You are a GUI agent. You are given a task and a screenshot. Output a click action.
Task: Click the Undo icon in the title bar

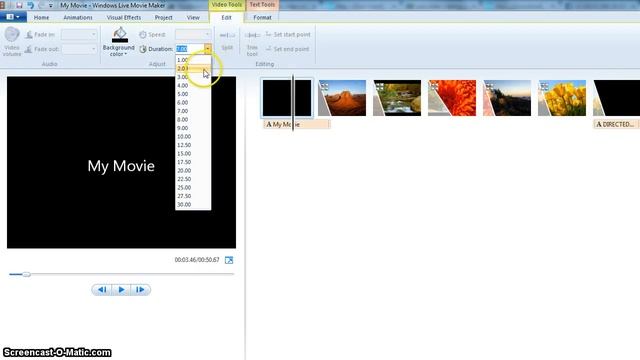pos(31,5)
